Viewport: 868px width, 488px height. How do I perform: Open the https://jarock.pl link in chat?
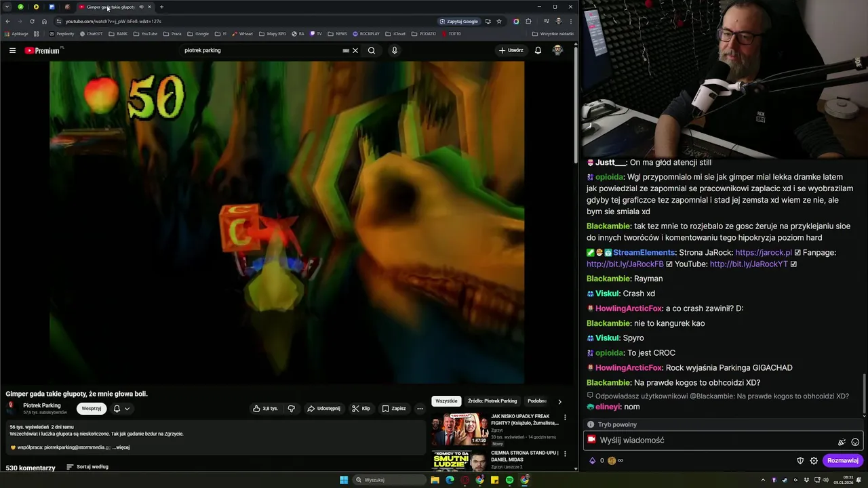pos(764,253)
